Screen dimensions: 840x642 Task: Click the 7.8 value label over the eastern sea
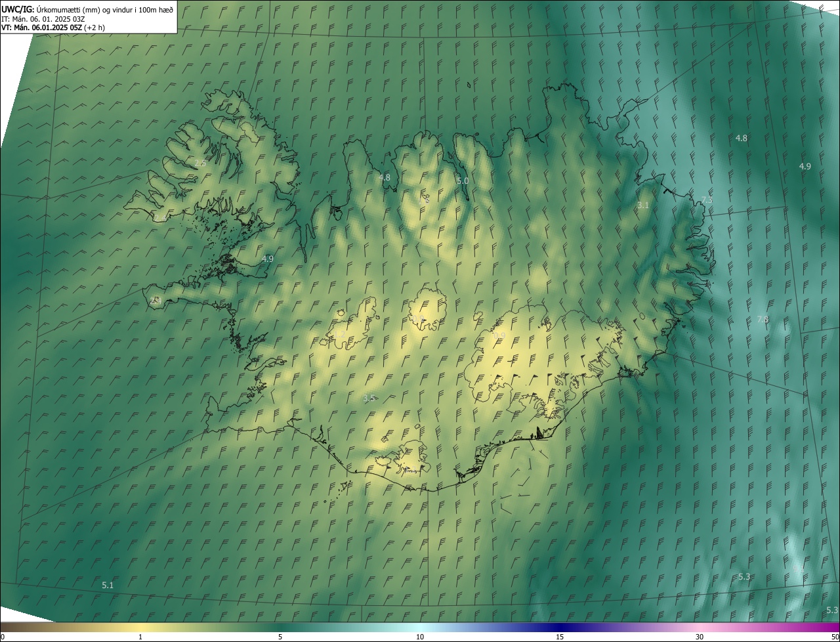[x=763, y=319]
